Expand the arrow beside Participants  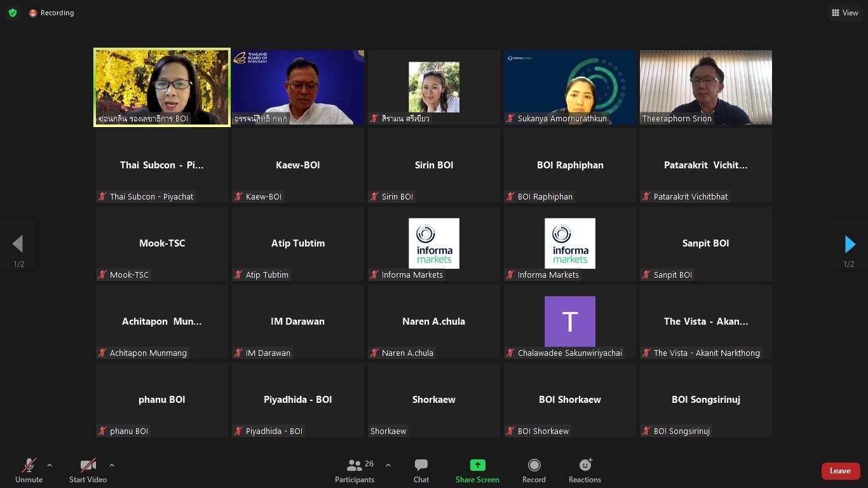(x=388, y=465)
